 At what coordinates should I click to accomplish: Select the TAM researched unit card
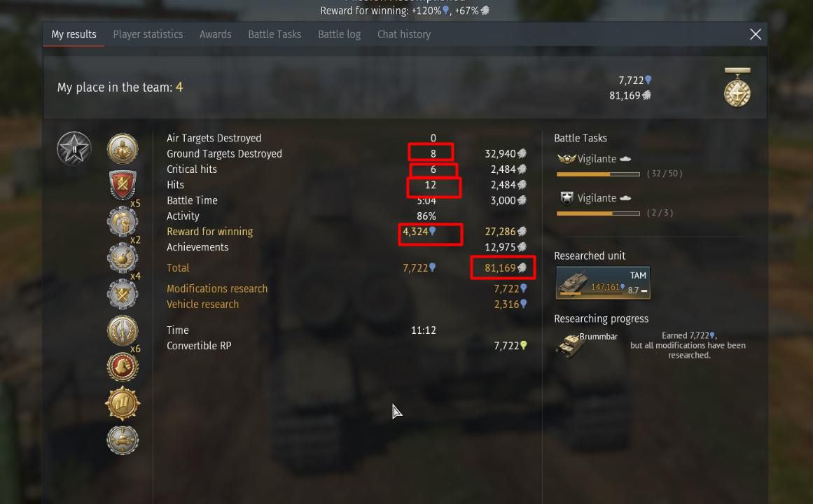tap(602, 283)
